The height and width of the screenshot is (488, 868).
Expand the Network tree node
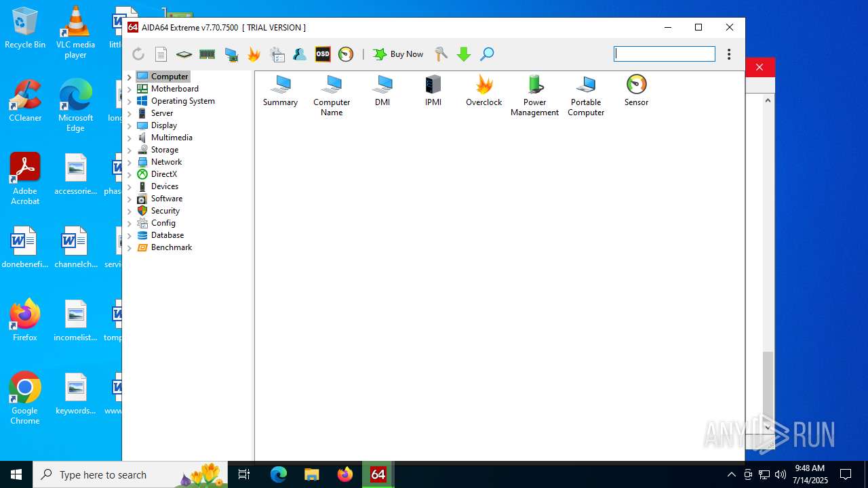(130, 162)
